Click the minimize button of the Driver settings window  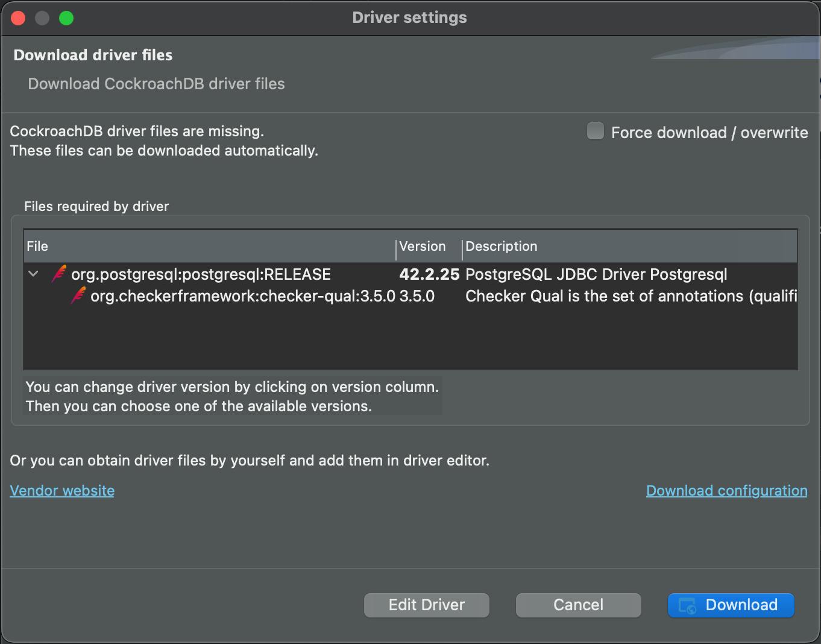click(x=42, y=18)
